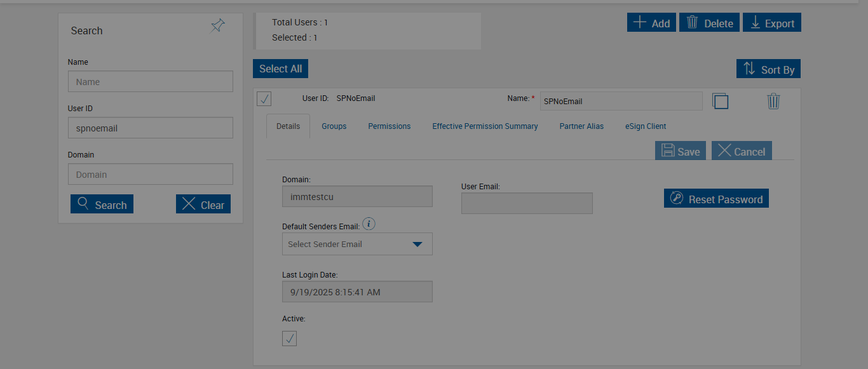
Task: Toggle the Active checkbox
Action: tap(290, 339)
